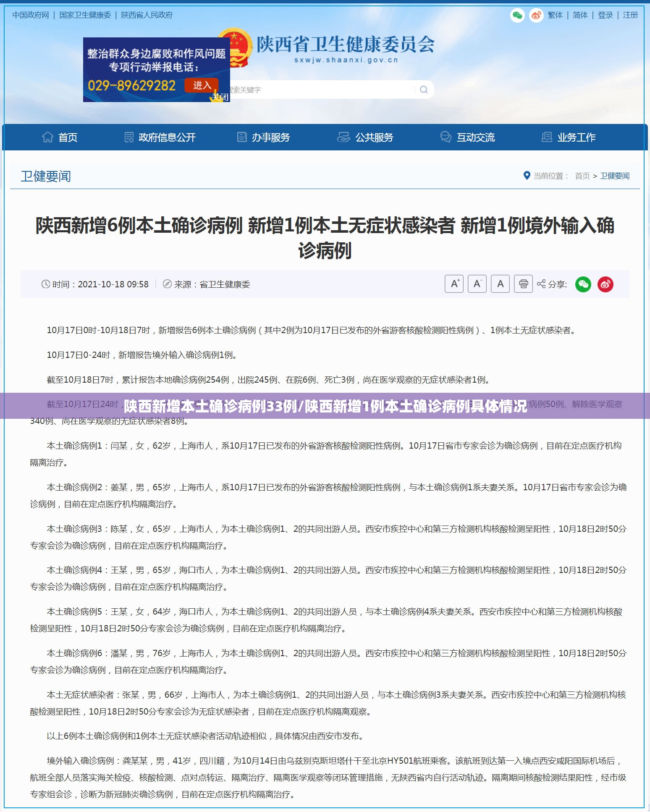Click the search magnifier icon
The height and width of the screenshot is (812, 650).
[424, 89]
